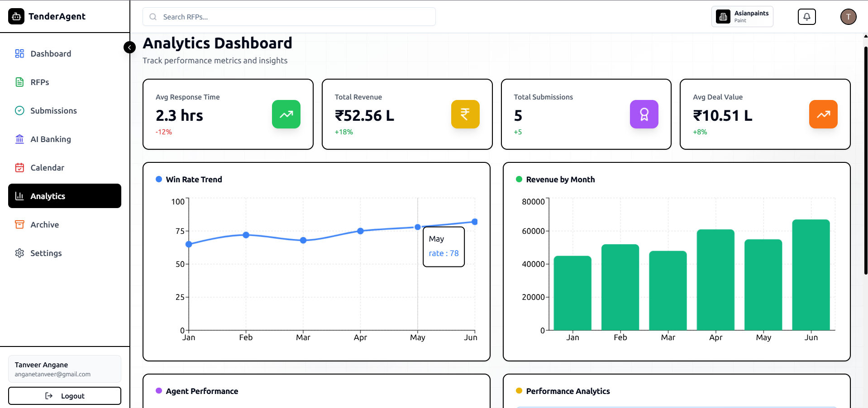Click the Mar bar in Revenue by Month

pos(668,290)
